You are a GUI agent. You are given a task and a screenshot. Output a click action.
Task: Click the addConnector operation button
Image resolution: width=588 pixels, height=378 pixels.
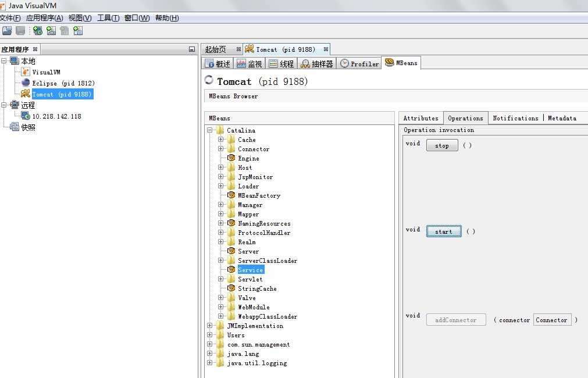(456, 320)
